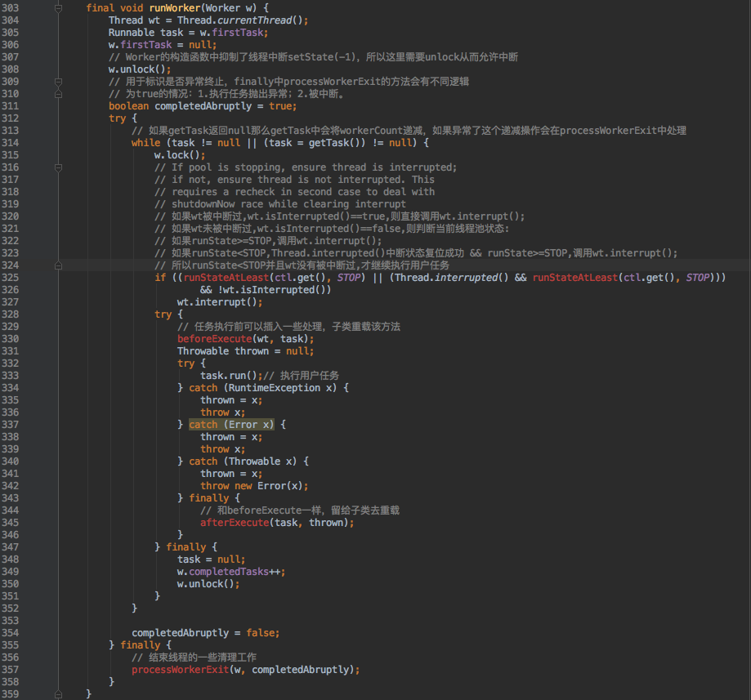Collapse the comment block fold marker at line 316
Viewport: 751px width, 700px height.
pos(59,167)
